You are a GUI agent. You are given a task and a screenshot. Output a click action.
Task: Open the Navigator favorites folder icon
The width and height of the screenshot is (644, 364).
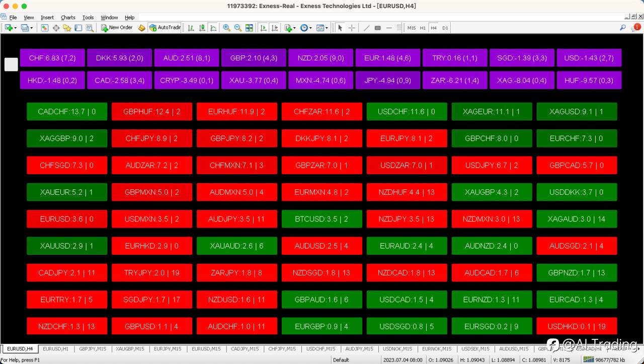[67, 28]
